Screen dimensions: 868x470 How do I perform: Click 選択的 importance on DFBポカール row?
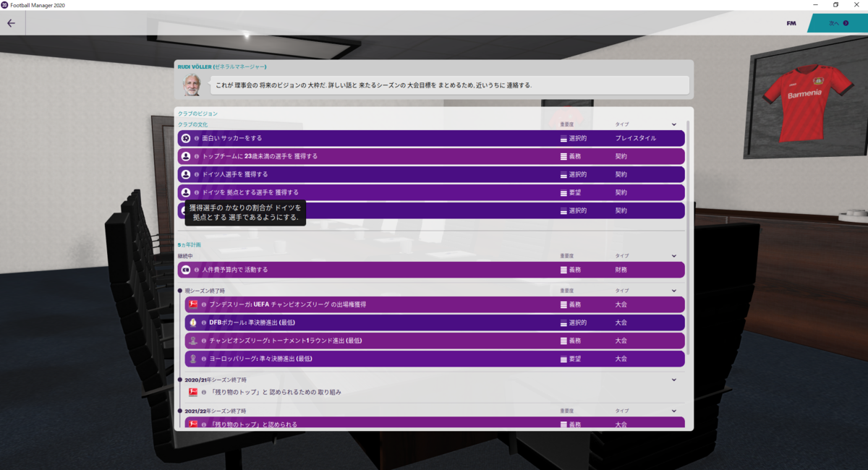coord(578,322)
